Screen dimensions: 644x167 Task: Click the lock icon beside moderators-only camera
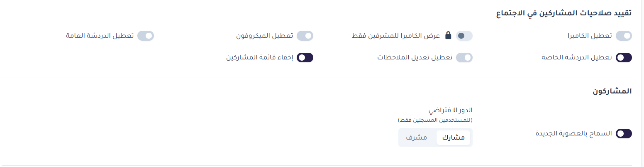pos(448,36)
